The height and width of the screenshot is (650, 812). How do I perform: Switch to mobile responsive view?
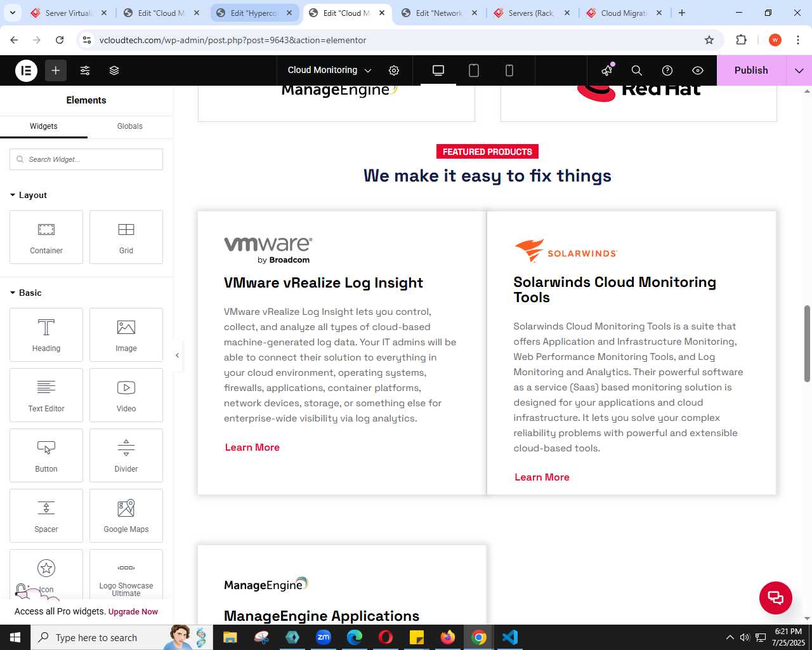509,70
